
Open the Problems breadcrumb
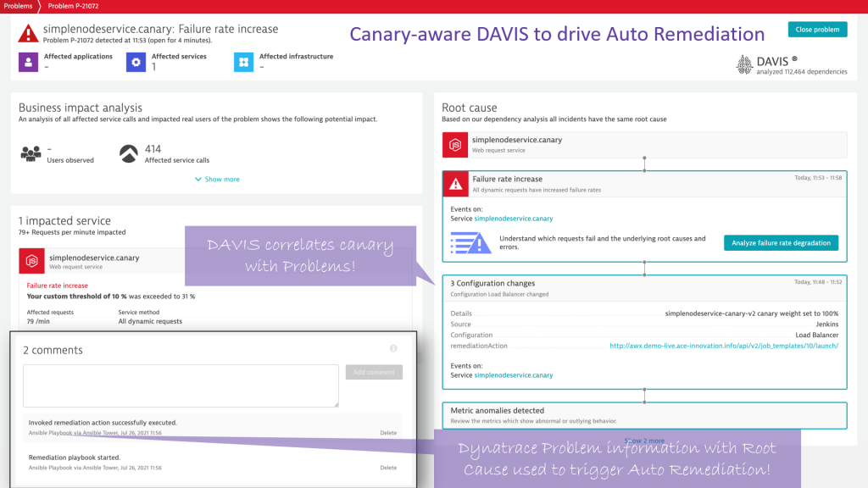18,6
